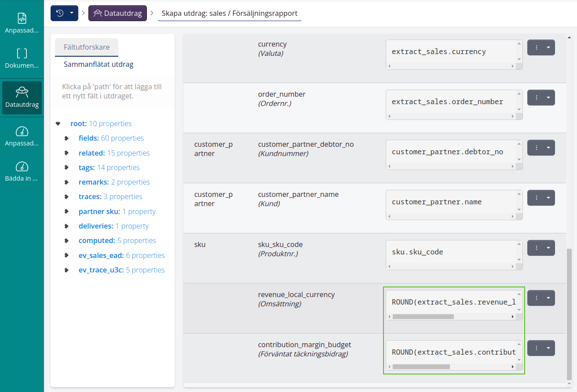Image resolution: width=577 pixels, height=392 pixels.
Task: Click the ev_sales_ead path link
Action: pos(101,255)
